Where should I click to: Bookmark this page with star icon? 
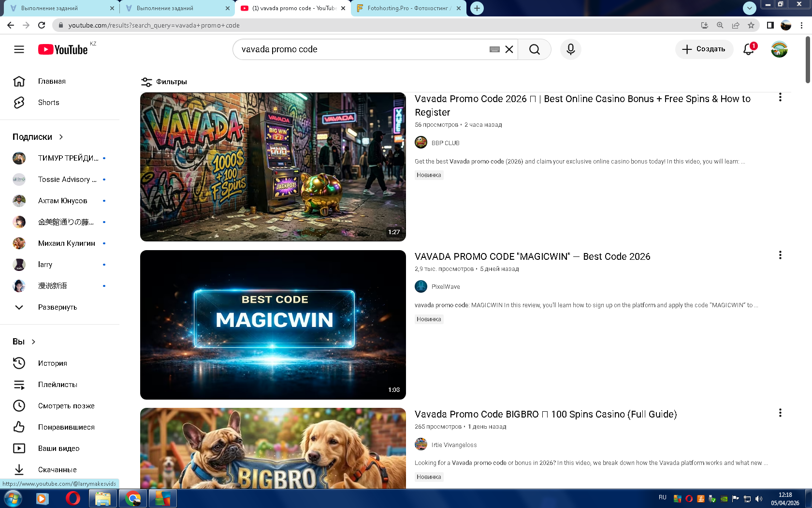[x=751, y=25]
